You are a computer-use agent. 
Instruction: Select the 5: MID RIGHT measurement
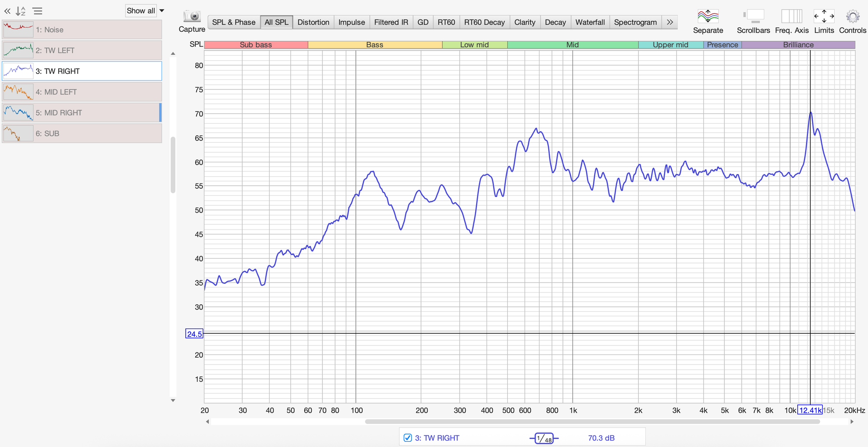(x=82, y=113)
